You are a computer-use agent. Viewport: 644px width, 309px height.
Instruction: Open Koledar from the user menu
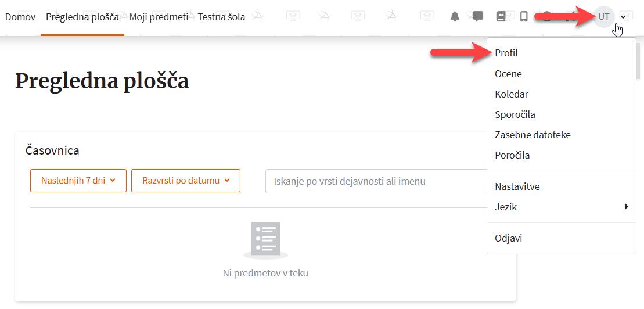(511, 94)
